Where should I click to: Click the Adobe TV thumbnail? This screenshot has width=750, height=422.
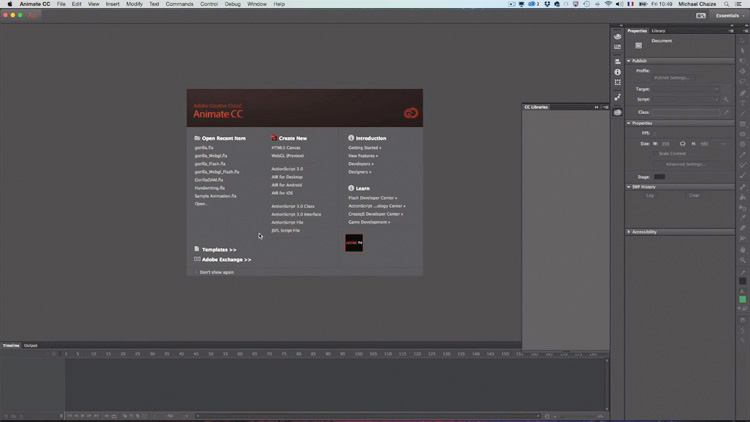[x=354, y=243]
